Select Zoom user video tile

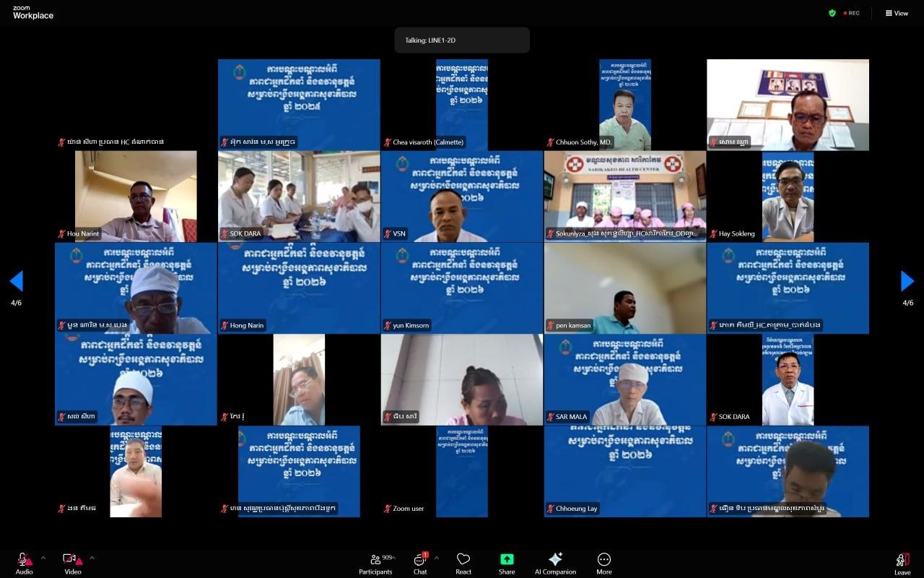point(462,471)
